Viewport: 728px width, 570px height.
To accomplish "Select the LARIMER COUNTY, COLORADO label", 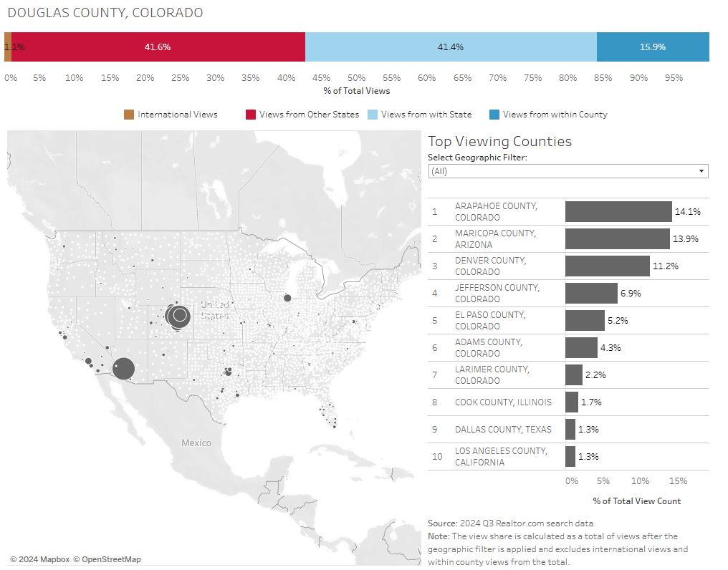I will pyautogui.click(x=492, y=375).
